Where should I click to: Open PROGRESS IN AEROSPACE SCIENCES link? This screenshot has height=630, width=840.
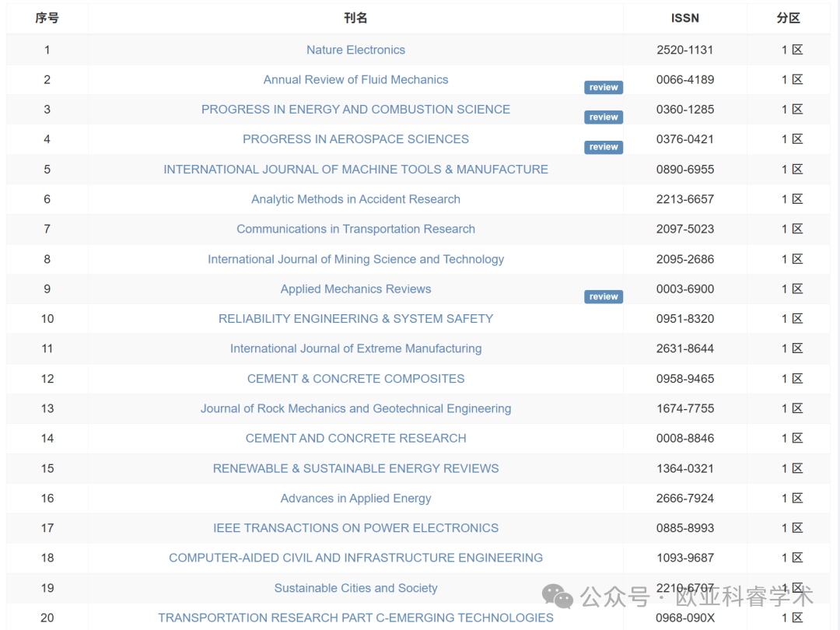(x=355, y=139)
